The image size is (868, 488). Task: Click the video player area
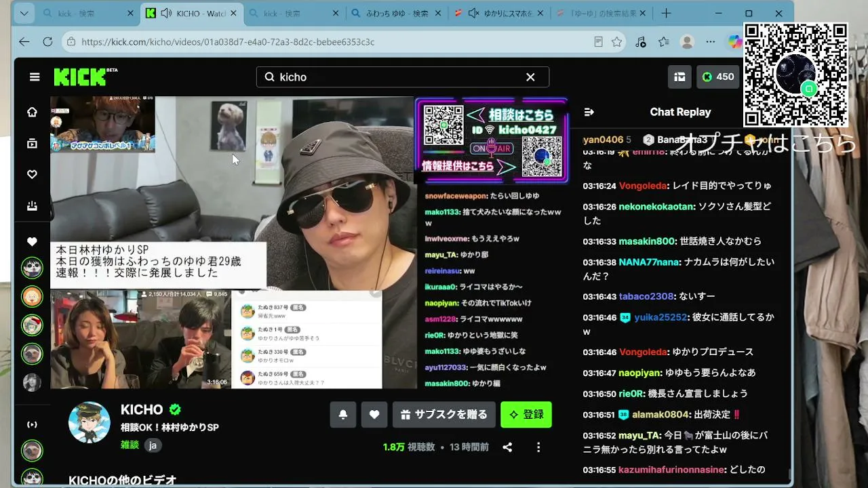309,243
